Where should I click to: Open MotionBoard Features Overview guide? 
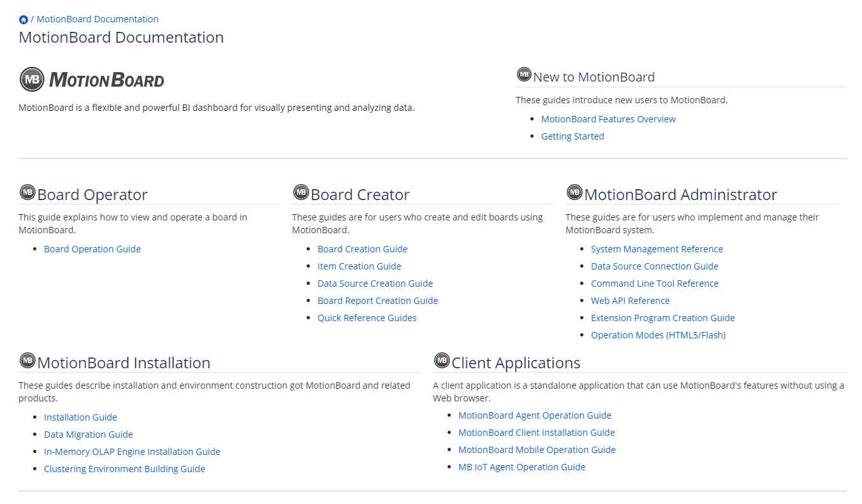pyautogui.click(x=608, y=119)
